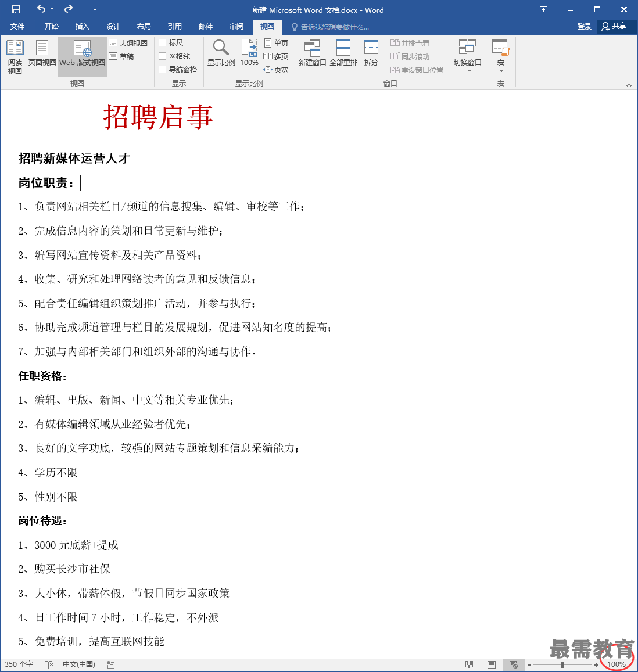
Task: Click the Print Layout icon in status bar
Action: coord(492,664)
